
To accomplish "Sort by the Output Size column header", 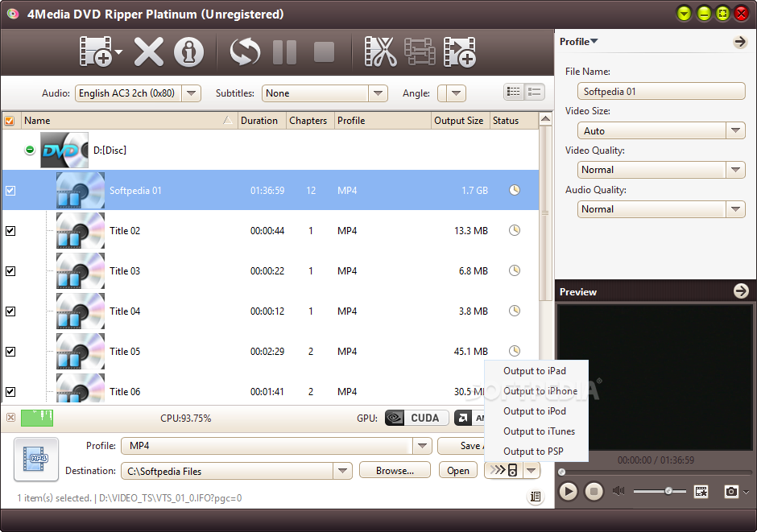I will tap(459, 121).
